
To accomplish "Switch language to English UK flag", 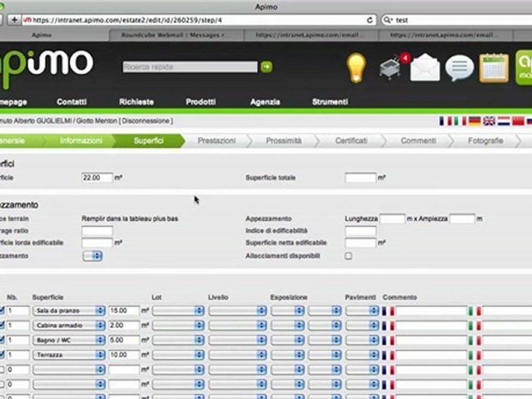I will 489,121.
